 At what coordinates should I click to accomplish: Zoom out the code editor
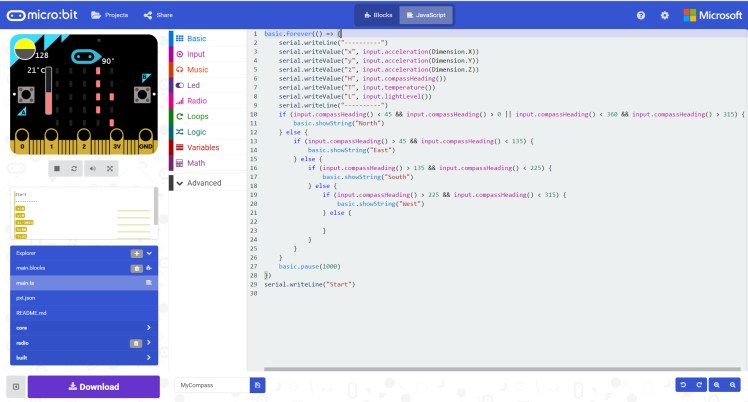[732, 385]
